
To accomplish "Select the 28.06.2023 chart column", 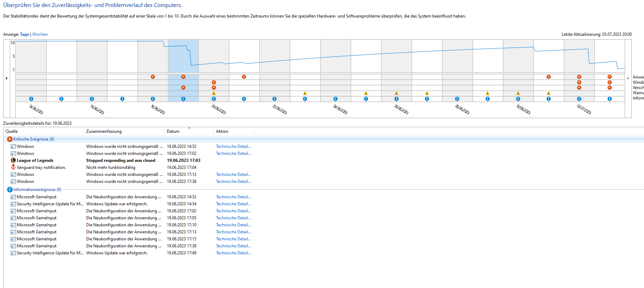I will (457, 70).
